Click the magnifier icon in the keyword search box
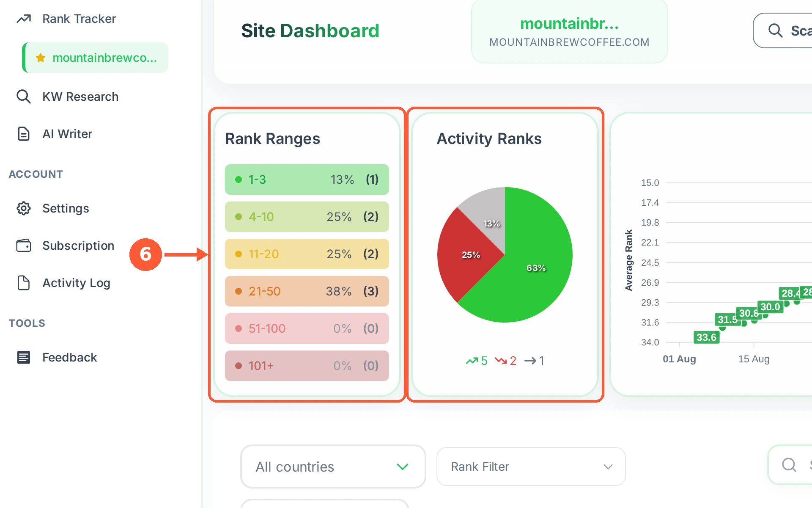The height and width of the screenshot is (508, 812). [789, 465]
